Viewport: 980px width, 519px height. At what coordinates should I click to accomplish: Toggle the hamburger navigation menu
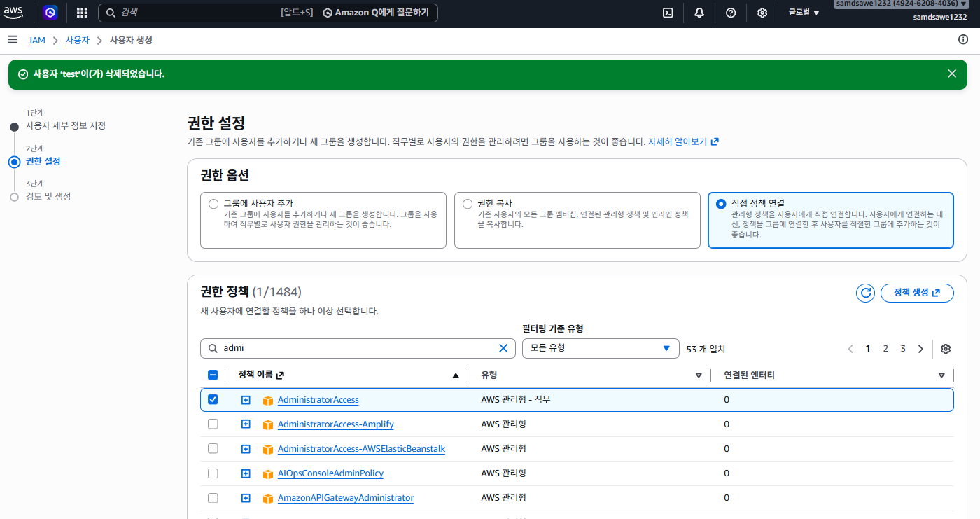tap(13, 40)
